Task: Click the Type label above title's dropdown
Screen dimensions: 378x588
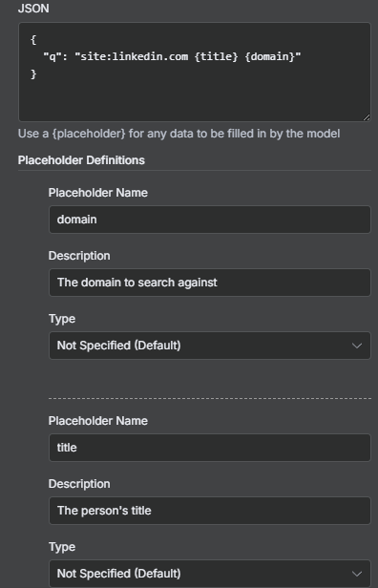Action: coord(62,547)
